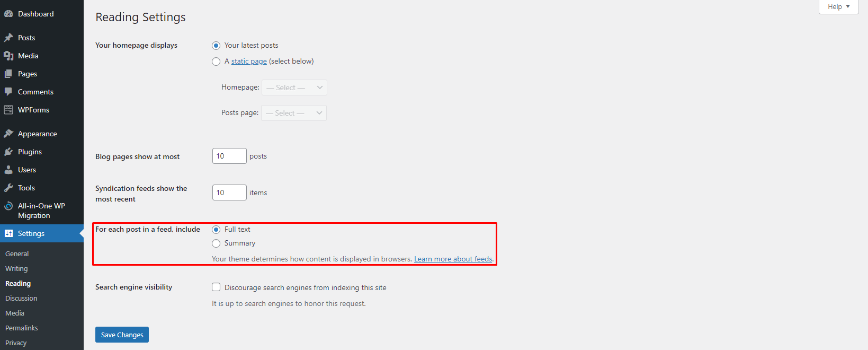Select the static page radio button
This screenshot has height=350, width=868.
(216, 62)
